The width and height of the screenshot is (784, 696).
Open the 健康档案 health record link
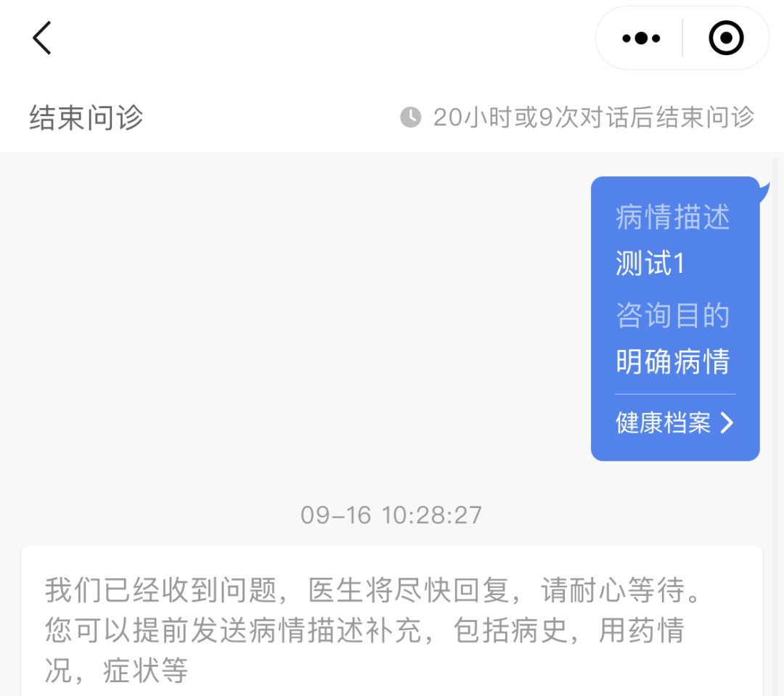pyautogui.click(x=663, y=423)
